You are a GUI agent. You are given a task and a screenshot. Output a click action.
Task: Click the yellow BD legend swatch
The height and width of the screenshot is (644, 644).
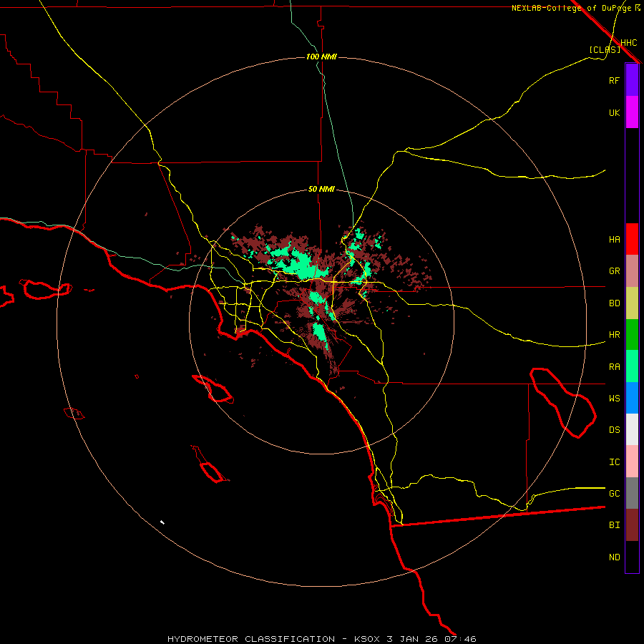(x=632, y=303)
